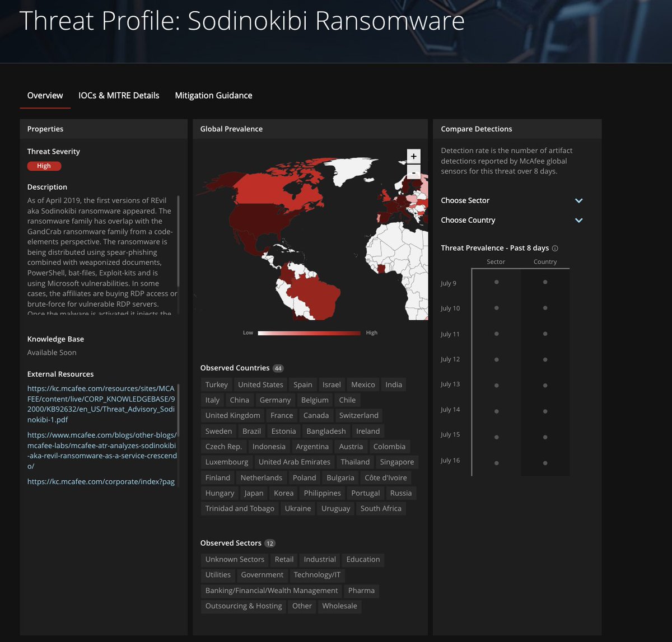672x642 pixels.
Task: Zoom in on the map with plus button
Action: point(413,156)
